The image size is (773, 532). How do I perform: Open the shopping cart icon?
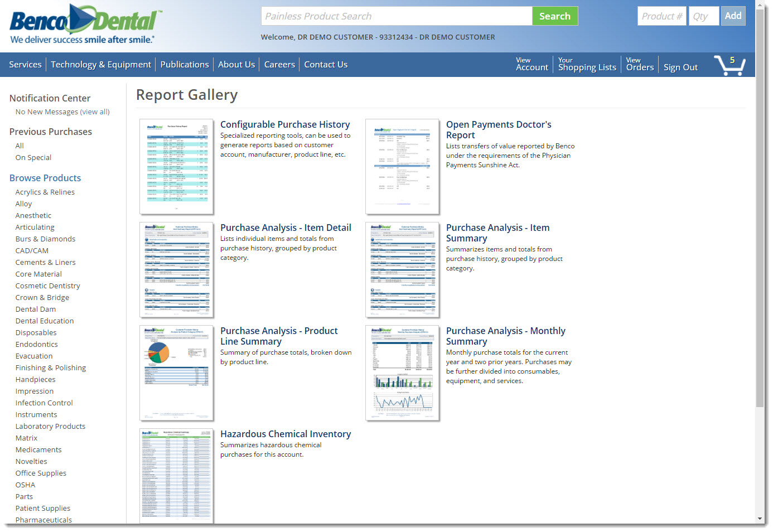click(729, 65)
